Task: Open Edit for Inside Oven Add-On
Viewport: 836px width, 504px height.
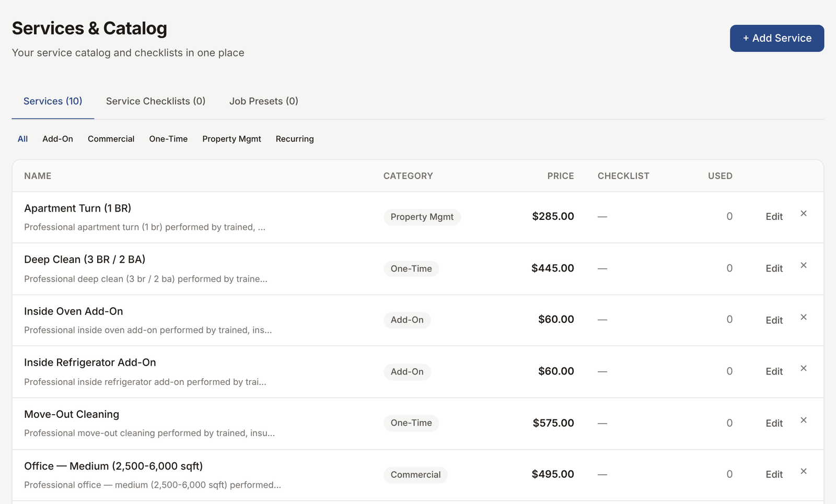Action: (x=774, y=320)
